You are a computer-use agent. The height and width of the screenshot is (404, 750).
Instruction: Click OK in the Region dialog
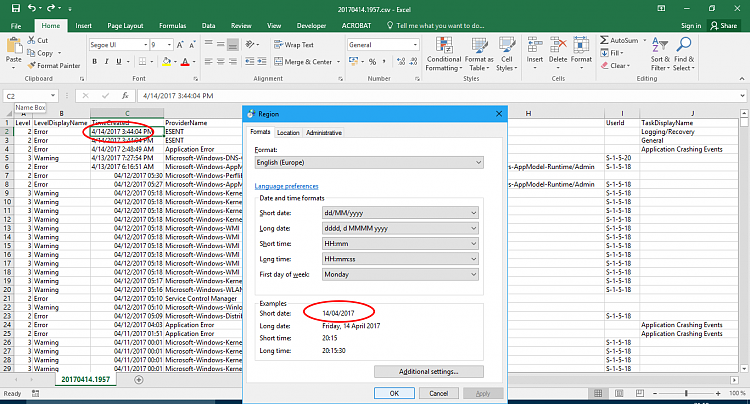coord(394,393)
